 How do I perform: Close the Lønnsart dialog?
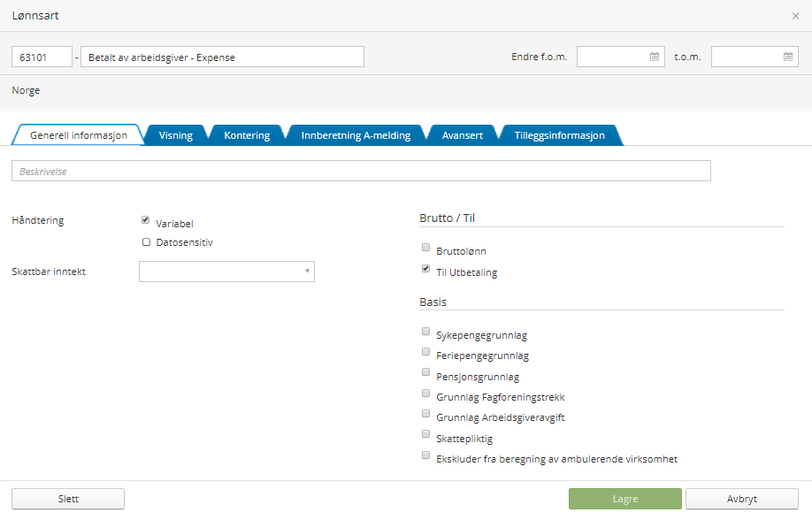(x=795, y=16)
